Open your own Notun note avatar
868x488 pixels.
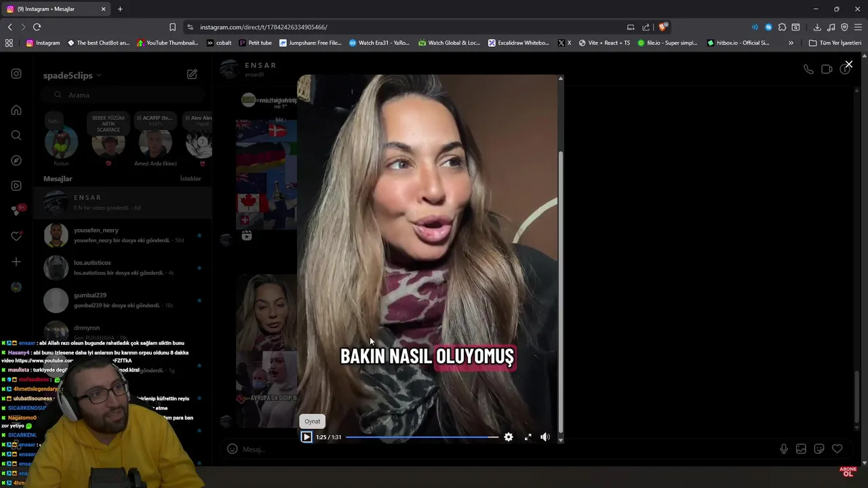61,143
